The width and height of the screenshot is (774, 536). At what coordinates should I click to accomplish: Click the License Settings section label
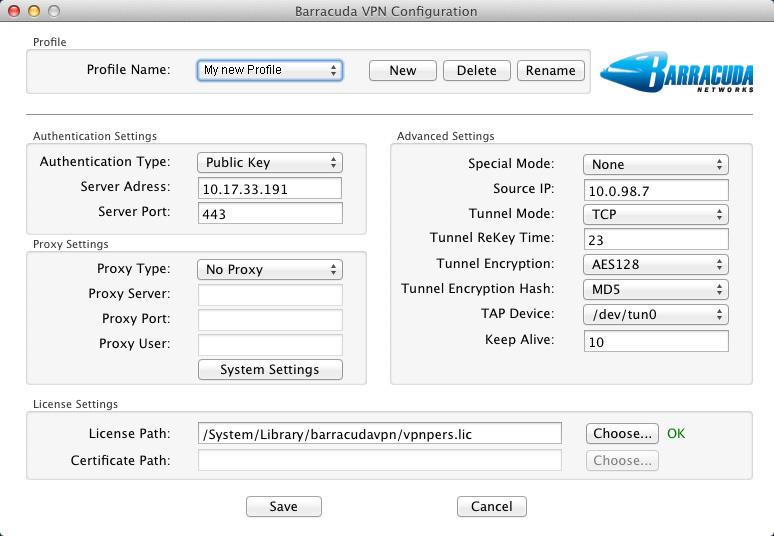coord(76,404)
